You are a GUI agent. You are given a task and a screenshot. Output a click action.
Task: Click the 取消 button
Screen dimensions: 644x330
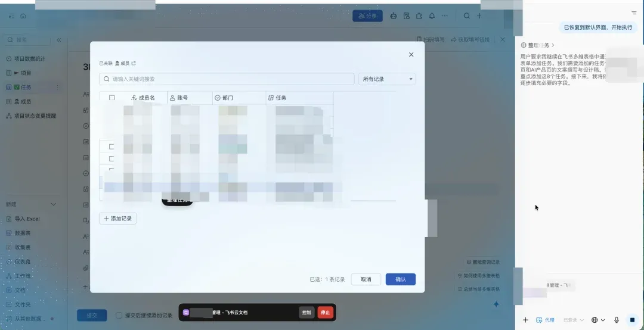(366, 279)
